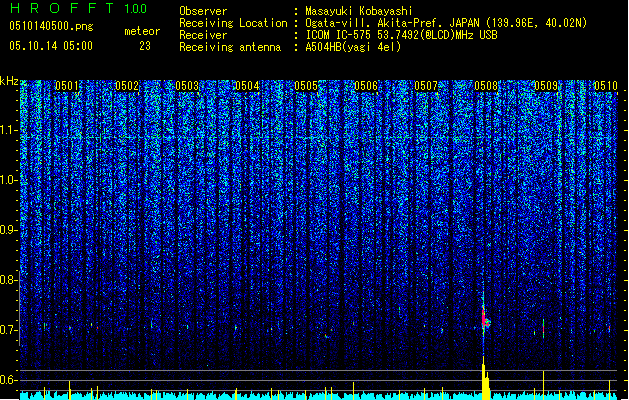Click the 0510 time marker
Viewport: 629px width, 400px height.
point(605,86)
